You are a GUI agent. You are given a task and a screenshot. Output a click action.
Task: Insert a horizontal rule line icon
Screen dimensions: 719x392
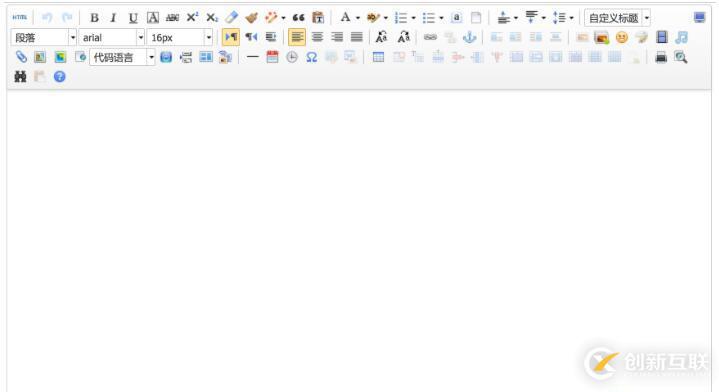point(253,57)
